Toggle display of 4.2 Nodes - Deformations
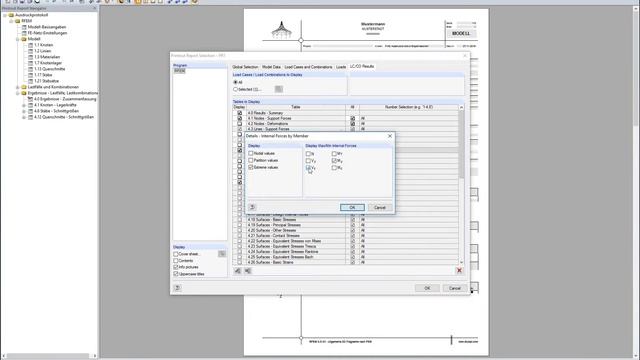The height and width of the screenshot is (360, 640). point(240,124)
